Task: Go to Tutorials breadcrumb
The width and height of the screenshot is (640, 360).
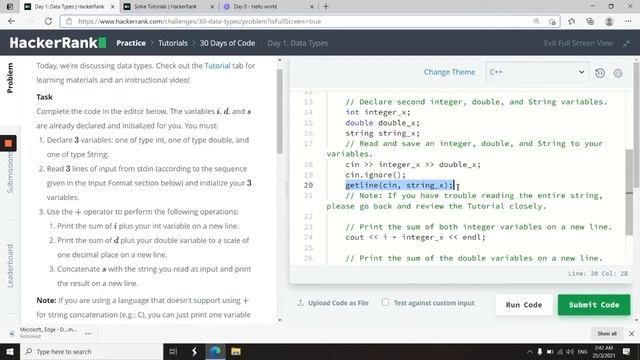Action: [x=173, y=43]
